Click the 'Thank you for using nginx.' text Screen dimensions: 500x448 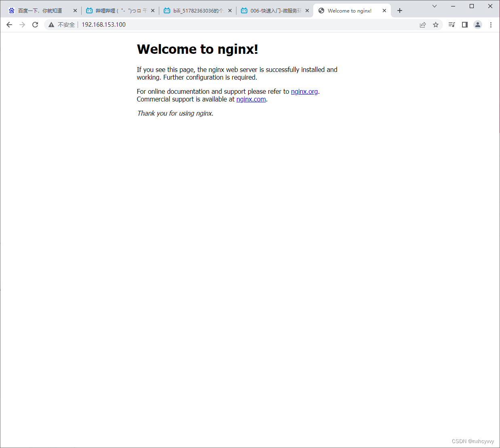[175, 113]
